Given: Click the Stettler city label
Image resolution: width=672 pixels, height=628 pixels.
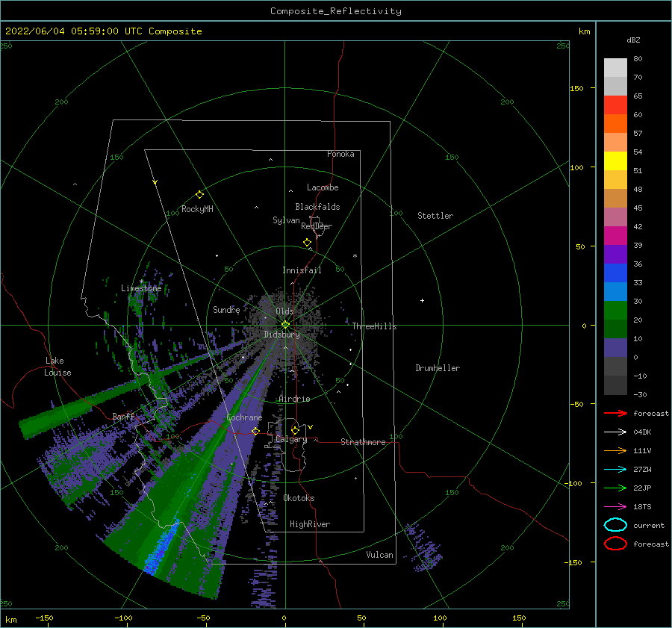Looking at the screenshot, I should click(435, 216).
